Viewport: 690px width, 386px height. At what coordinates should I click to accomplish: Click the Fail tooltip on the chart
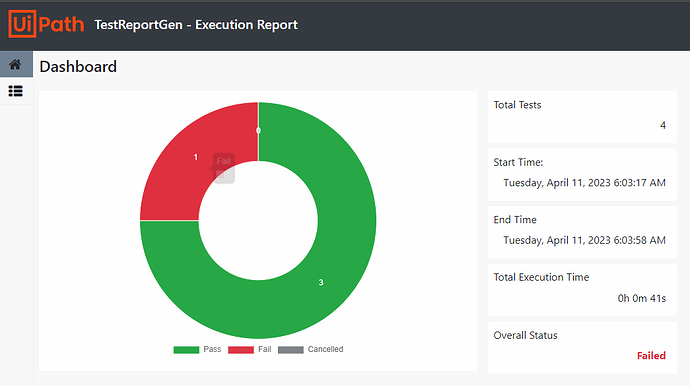click(x=224, y=168)
